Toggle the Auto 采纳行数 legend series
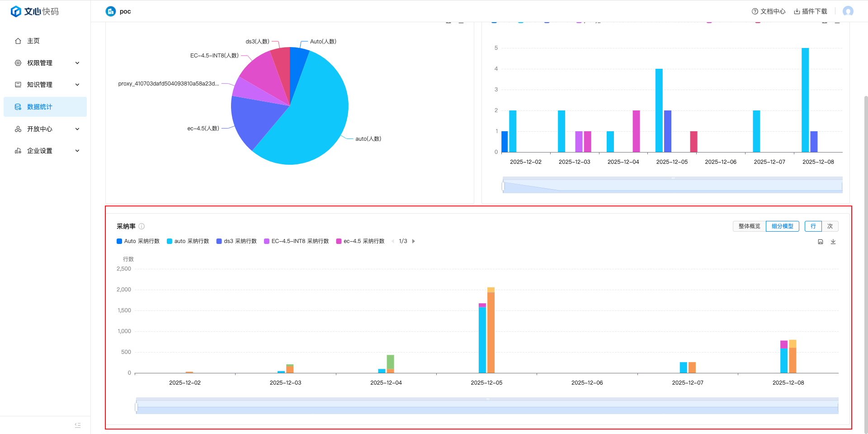The image size is (868, 434). tap(138, 241)
